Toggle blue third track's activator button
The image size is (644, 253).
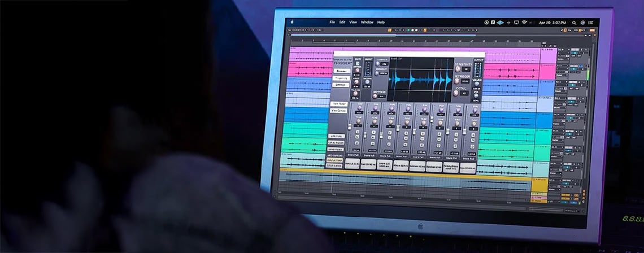point(573,82)
